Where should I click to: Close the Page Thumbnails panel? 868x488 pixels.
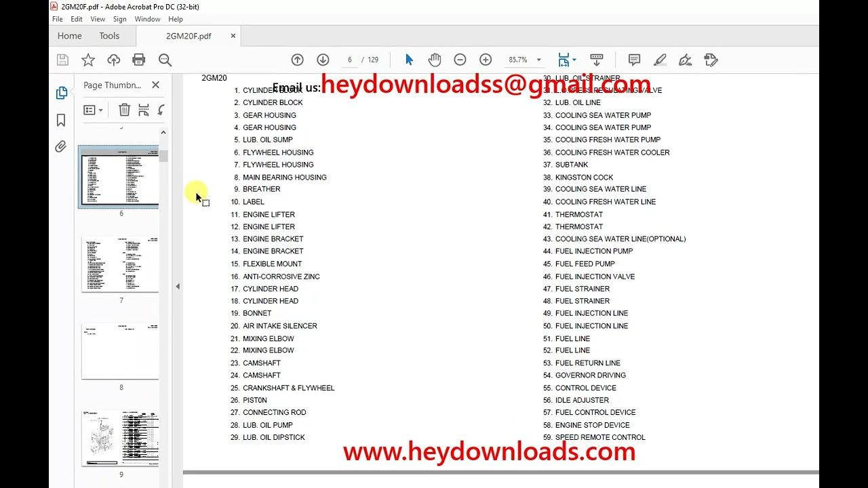[155, 85]
